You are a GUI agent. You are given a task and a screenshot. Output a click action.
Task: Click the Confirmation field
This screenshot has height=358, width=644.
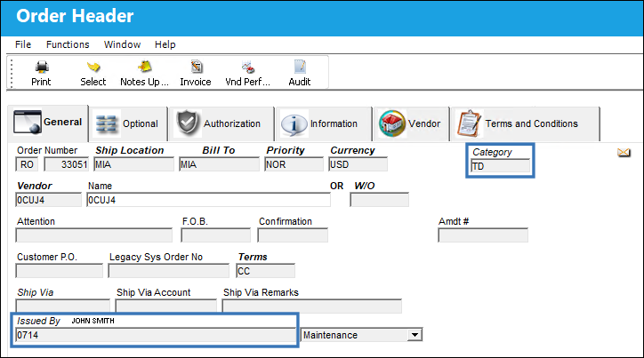(293, 235)
